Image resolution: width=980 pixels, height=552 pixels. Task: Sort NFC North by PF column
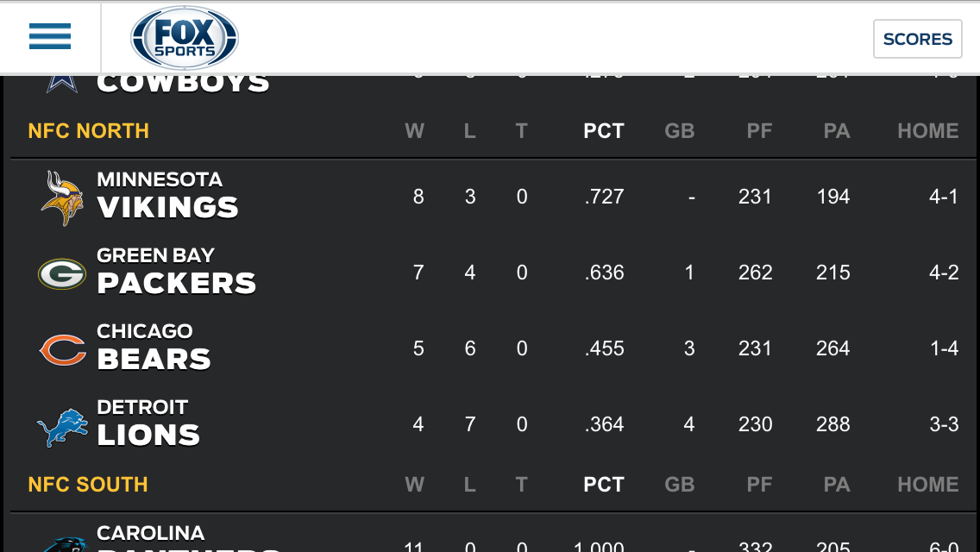point(759,130)
